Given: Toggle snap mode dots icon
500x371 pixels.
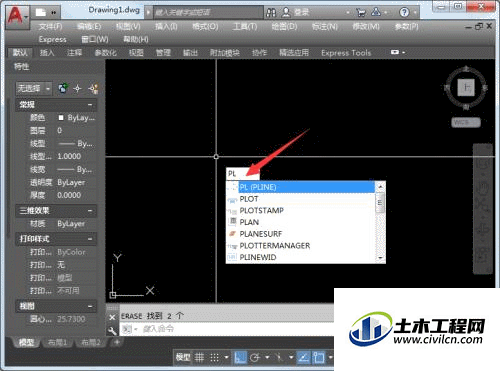Looking at the screenshot, I should tap(214, 358).
